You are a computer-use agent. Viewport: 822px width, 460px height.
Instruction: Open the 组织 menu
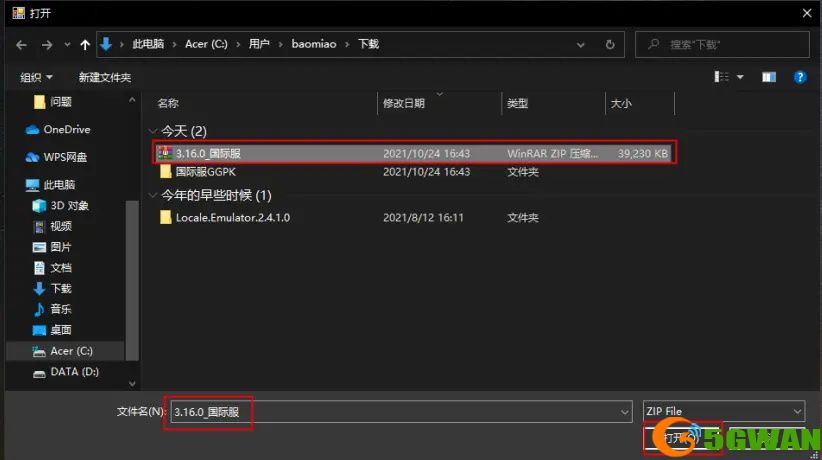tap(36, 77)
